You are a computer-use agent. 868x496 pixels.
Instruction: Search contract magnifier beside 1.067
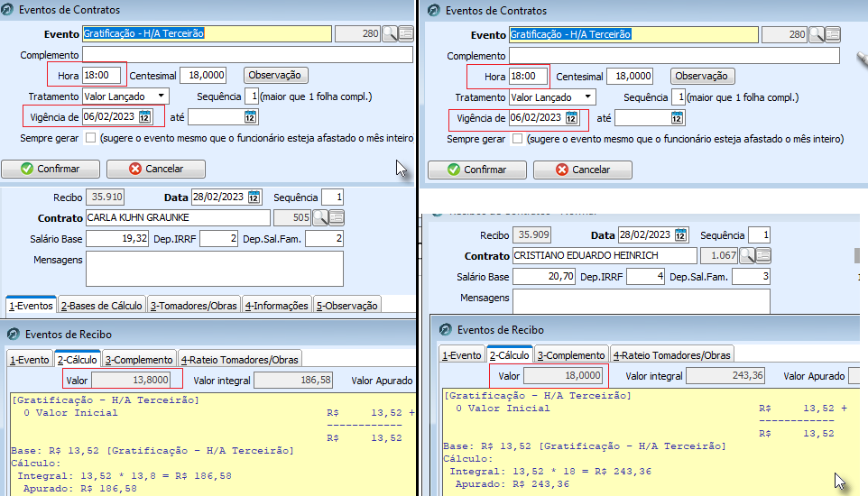[x=747, y=255]
